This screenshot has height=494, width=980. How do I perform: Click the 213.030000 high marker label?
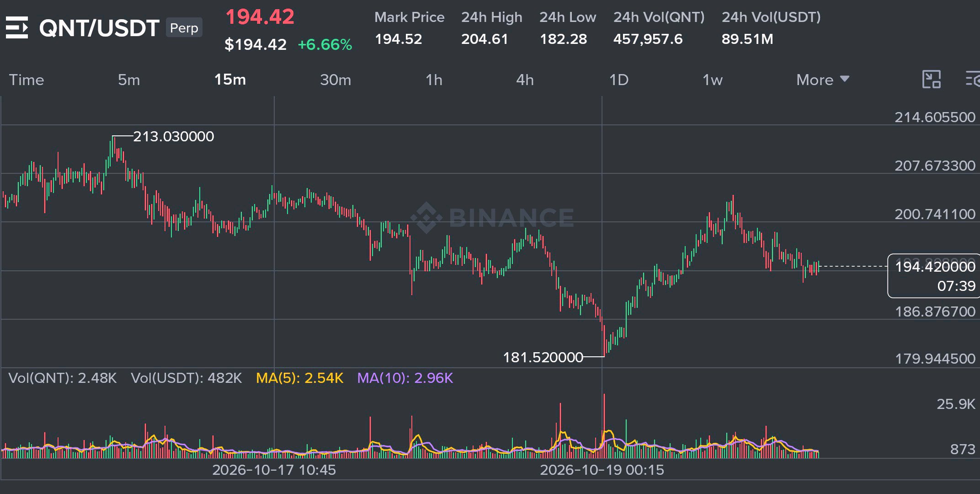(x=173, y=136)
